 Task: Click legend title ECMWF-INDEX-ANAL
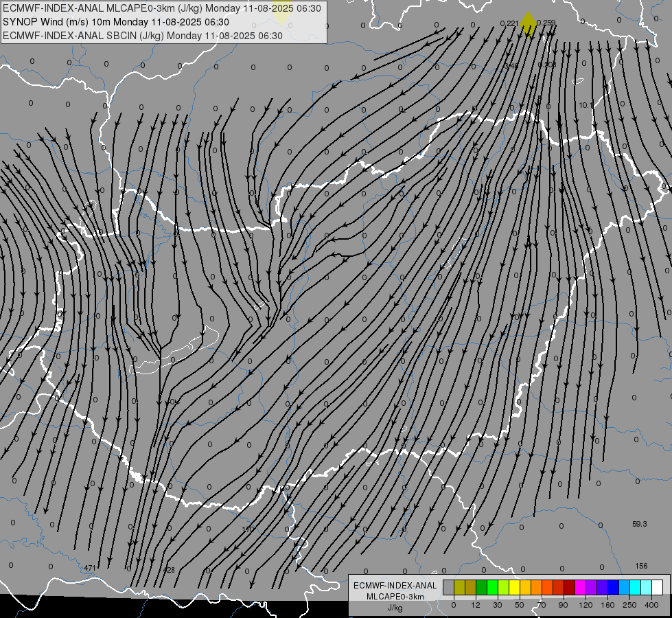[395, 586]
